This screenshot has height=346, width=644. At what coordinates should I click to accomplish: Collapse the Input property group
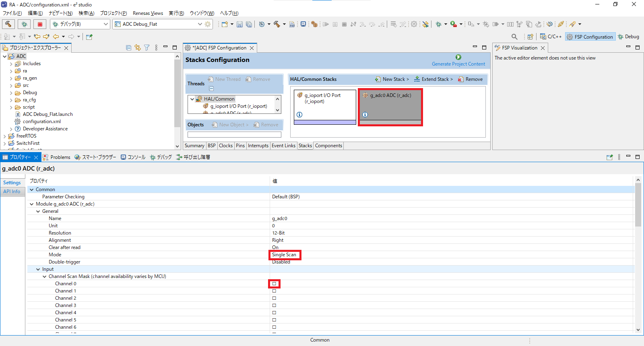coord(38,269)
